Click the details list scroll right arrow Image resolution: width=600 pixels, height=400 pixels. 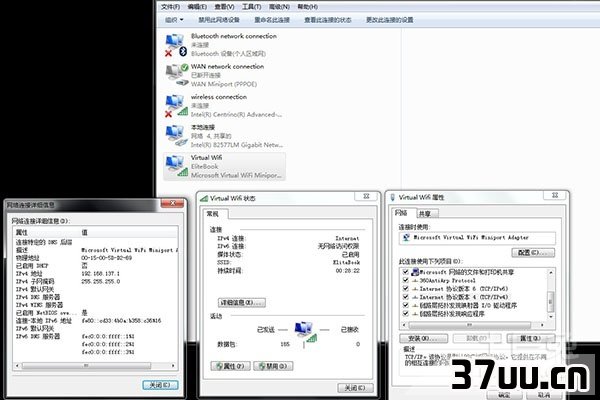click(x=173, y=366)
